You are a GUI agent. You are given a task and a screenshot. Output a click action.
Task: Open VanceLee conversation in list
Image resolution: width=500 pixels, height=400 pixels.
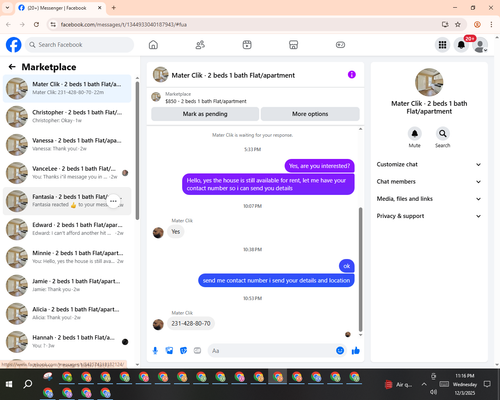pyautogui.click(x=67, y=173)
